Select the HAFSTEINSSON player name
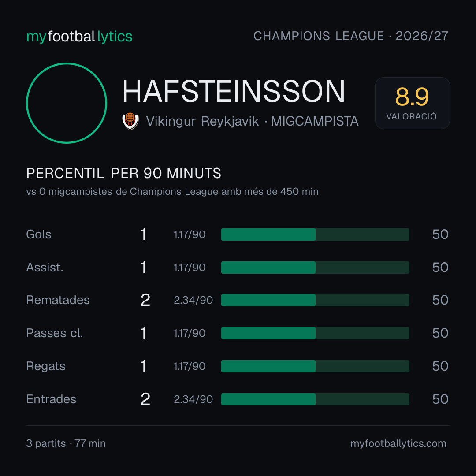This screenshot has width=476, height=476. pyautogui.click(x=234, y=92)
